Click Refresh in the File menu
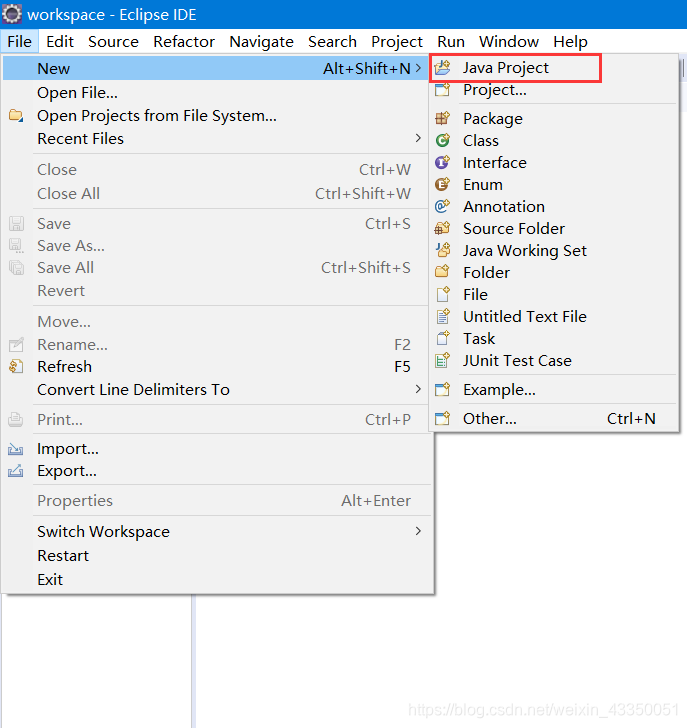 tap(215, 367)
